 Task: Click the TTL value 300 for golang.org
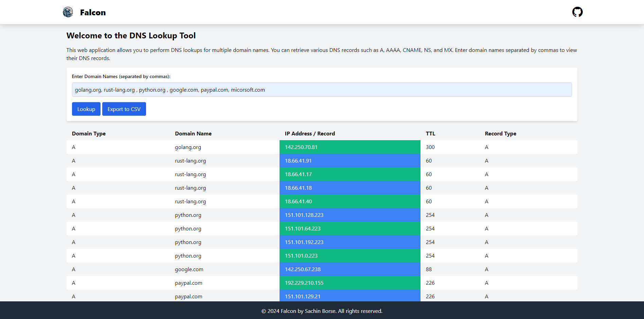point(430,147)
